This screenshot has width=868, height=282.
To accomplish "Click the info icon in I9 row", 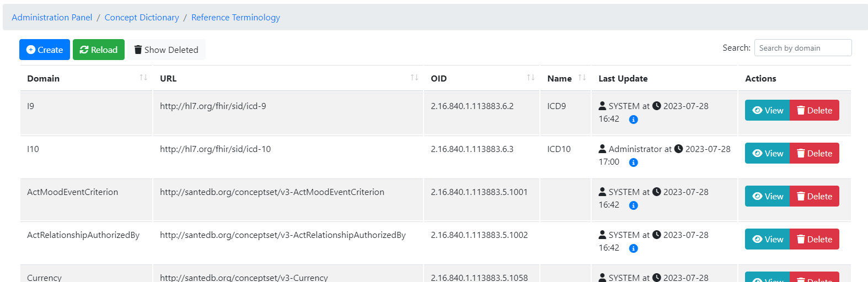I will 633,120.
